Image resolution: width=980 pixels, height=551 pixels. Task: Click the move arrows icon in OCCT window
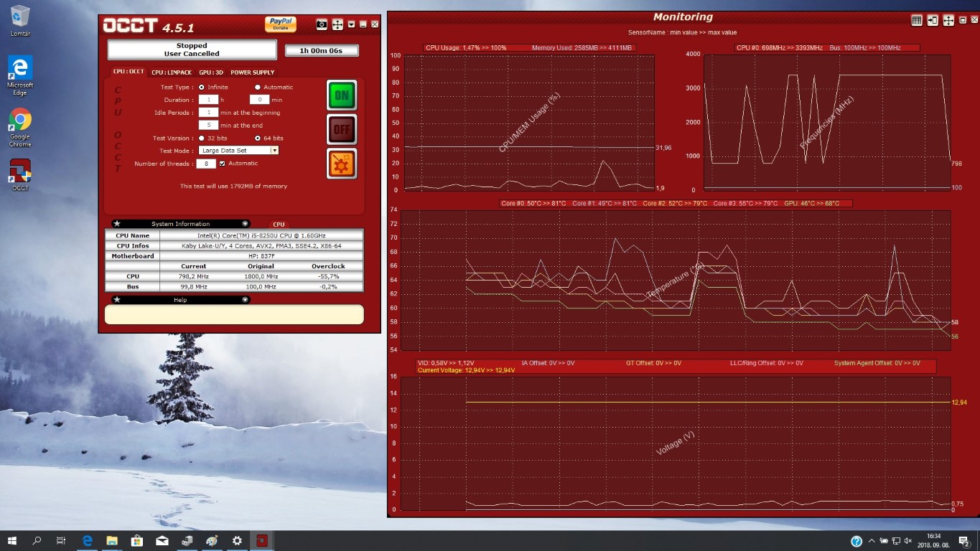(337, 24)
